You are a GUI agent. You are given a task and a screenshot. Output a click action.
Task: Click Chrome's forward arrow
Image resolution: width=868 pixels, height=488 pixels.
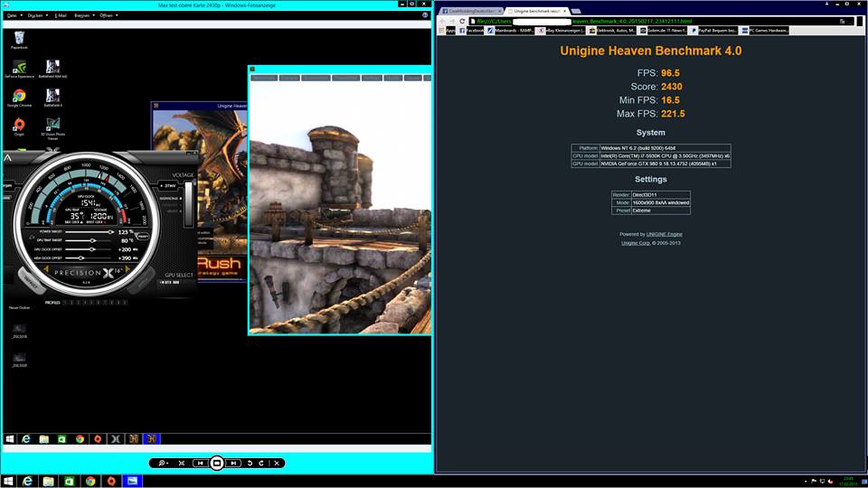click(x=452, y=21)
